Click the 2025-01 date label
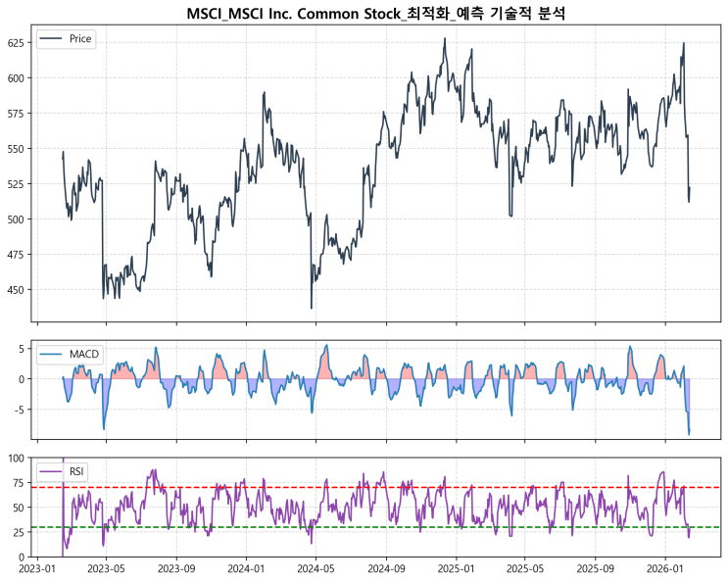This screenshot has width=728, height=582. 456,569
